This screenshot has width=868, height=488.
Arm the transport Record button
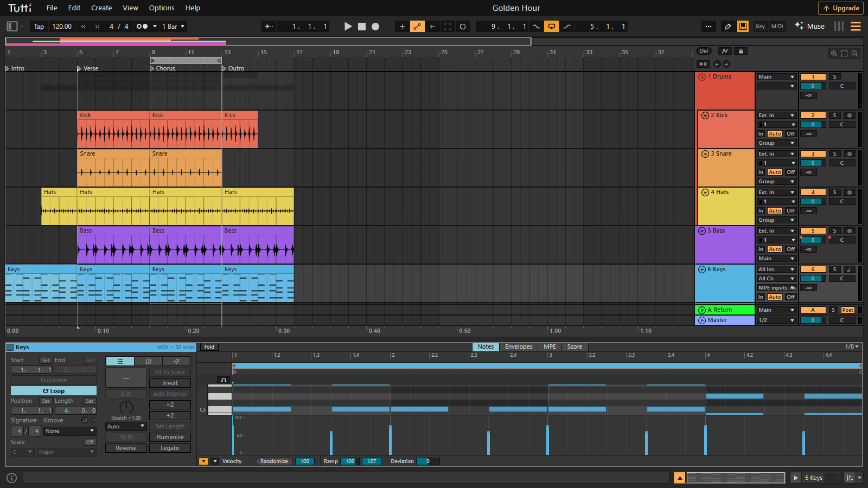(375, 26)
